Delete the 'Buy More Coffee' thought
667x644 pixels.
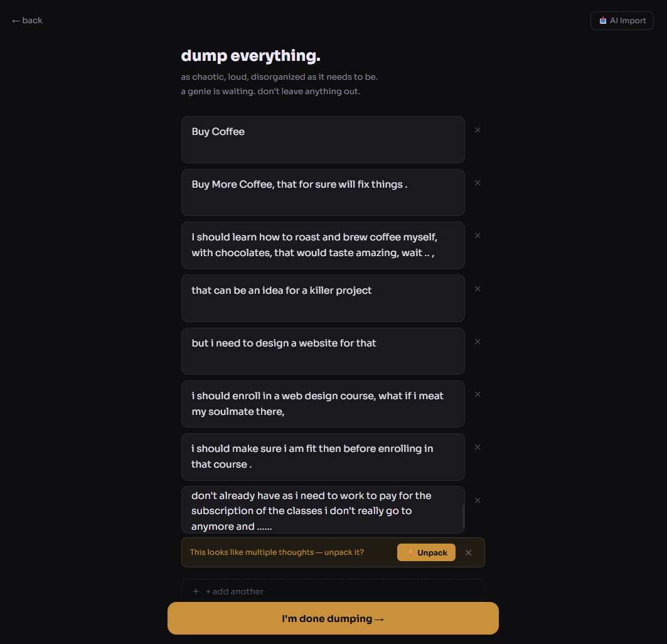click(x=478, y=183)
